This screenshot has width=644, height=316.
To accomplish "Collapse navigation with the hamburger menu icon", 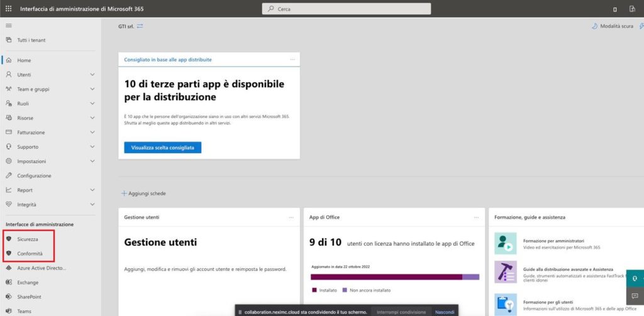I will [x=9, y=26].
